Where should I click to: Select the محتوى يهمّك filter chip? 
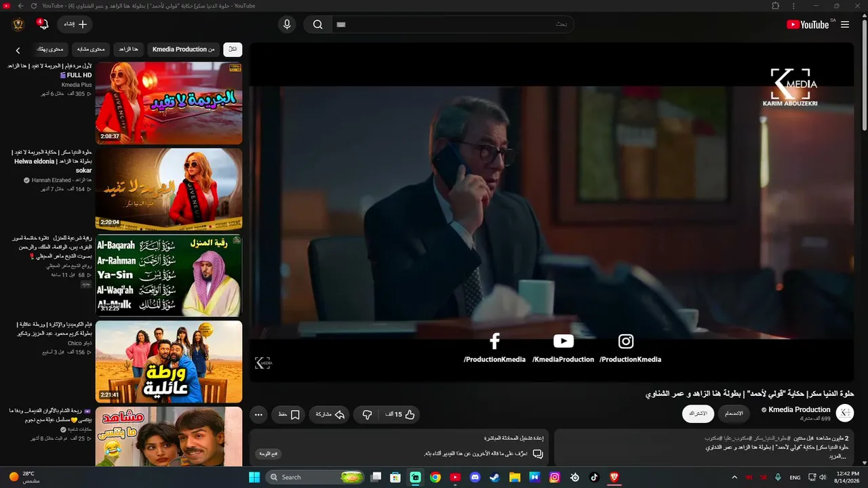click(50, 49)
